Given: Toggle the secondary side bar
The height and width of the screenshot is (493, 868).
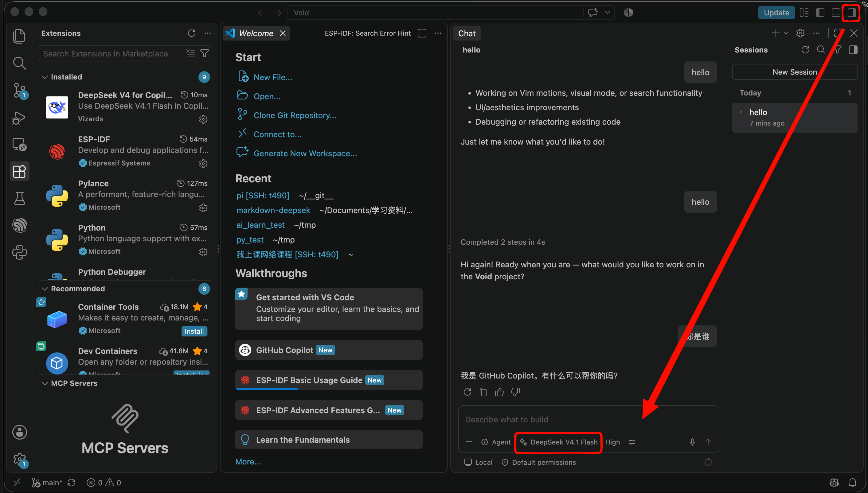Looking at the screenshot, I should point(852,13).
